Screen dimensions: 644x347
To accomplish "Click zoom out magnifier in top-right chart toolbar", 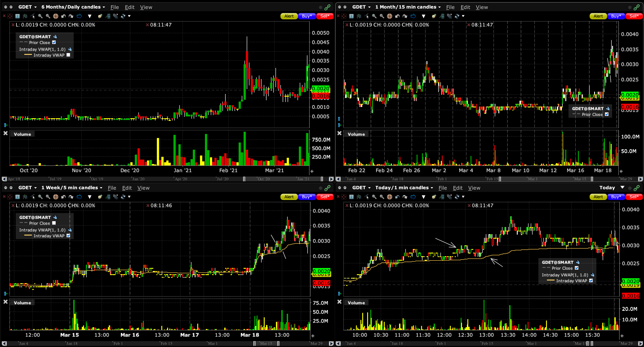I will click(x=382, y=16).
